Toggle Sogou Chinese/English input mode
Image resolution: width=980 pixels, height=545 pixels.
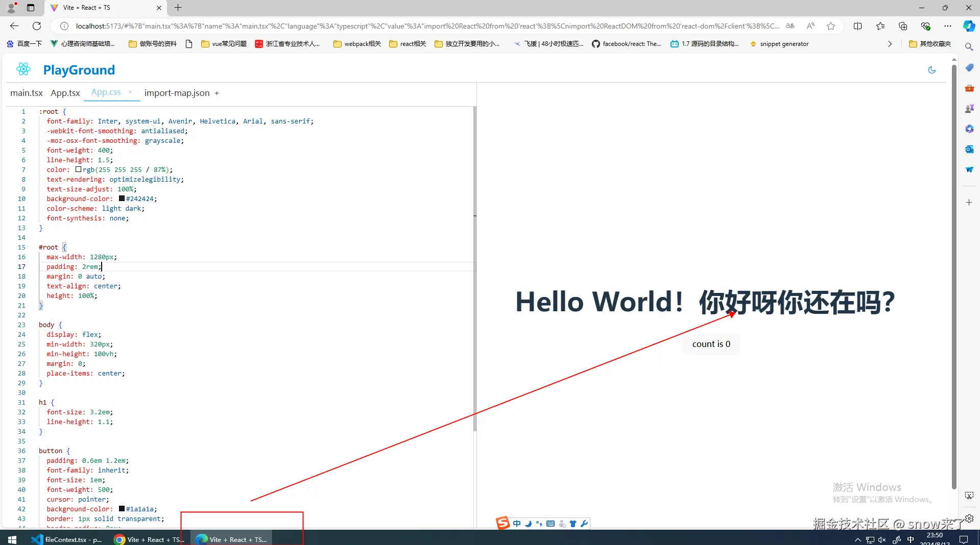point(517,524)
